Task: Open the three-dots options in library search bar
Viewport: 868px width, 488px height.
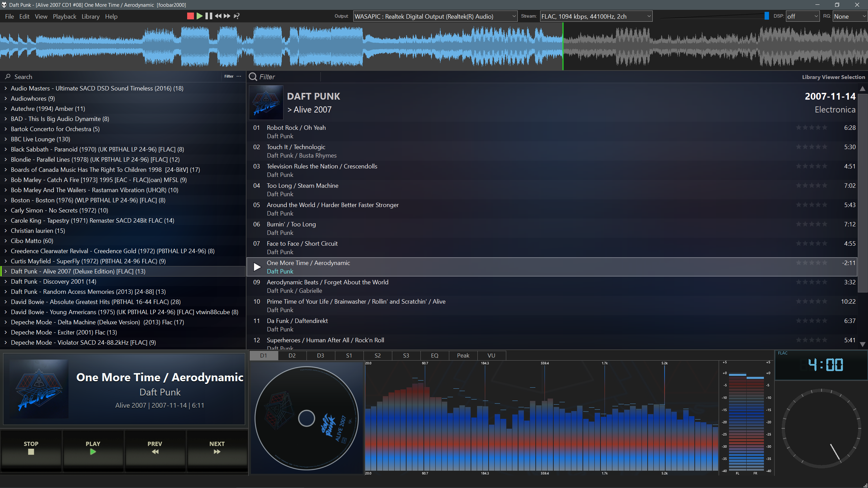Action: (239, 76)
